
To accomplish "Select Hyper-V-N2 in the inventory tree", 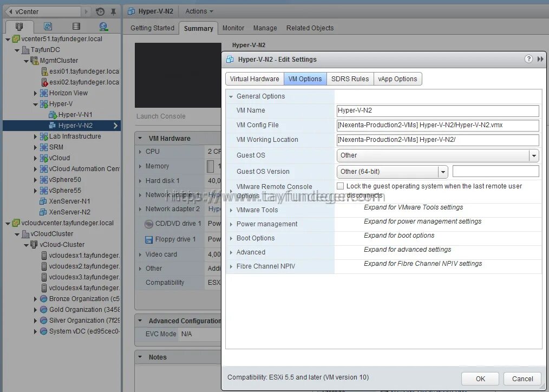I will coord(62,126).
